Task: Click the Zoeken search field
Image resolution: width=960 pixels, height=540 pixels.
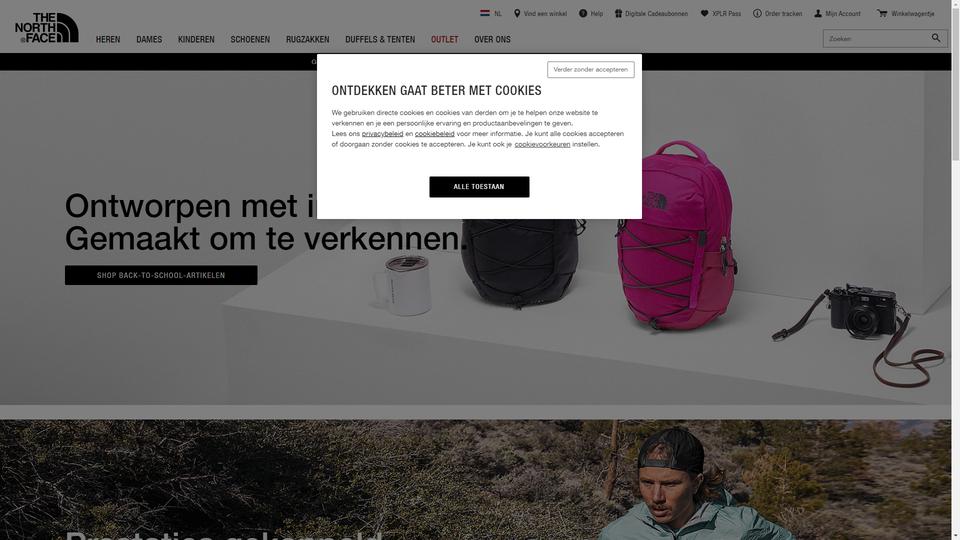Action: (877, 39)
